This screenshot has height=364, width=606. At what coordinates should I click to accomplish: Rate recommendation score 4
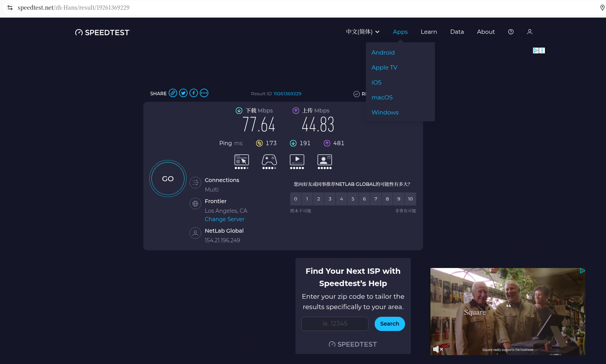click(341, 199)
